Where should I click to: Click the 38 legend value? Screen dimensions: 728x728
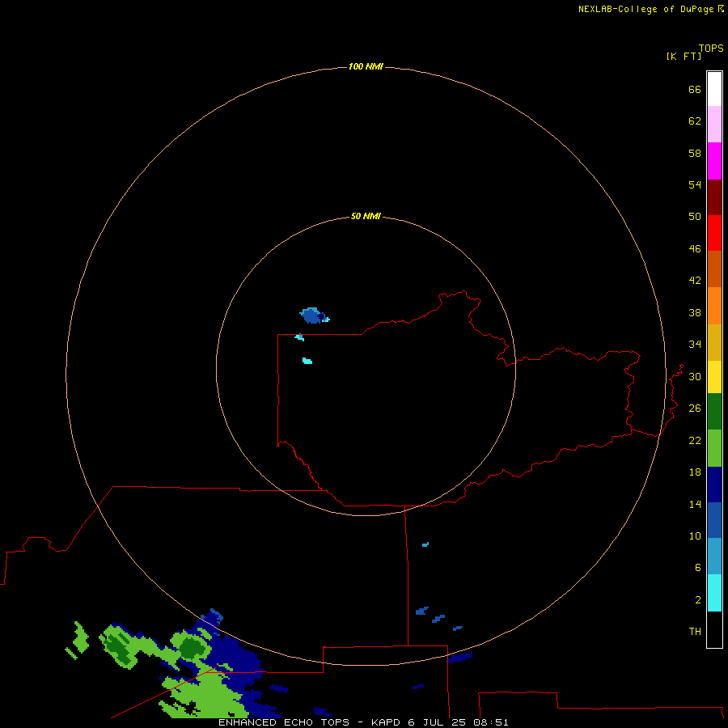click(695, 312)
